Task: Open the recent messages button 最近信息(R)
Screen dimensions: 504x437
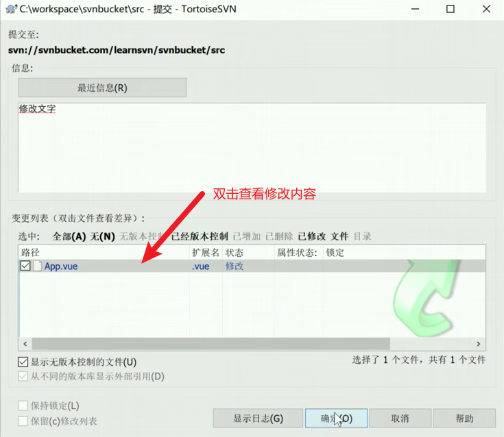Action: coord(102,88)
